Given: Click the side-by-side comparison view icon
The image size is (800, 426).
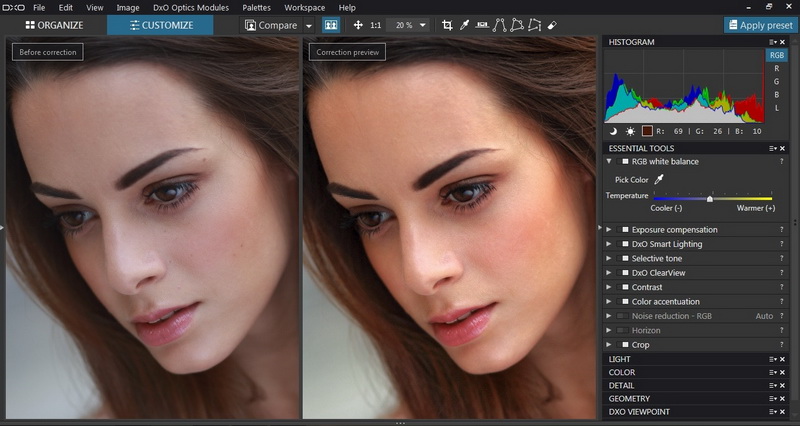Looking at the screenshot, I should click(x=331, y=25).
